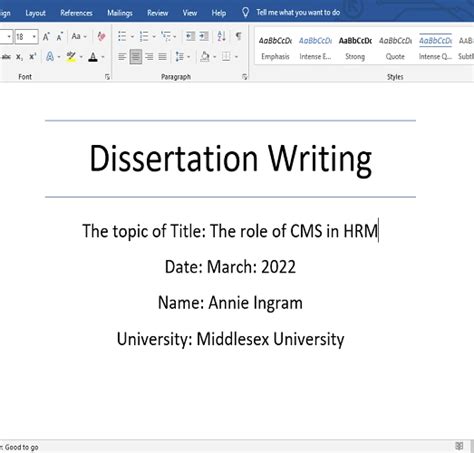Click the line 'The role of CMS in HRM'
This screenshot has height=453, width=474.
(294, 231)
